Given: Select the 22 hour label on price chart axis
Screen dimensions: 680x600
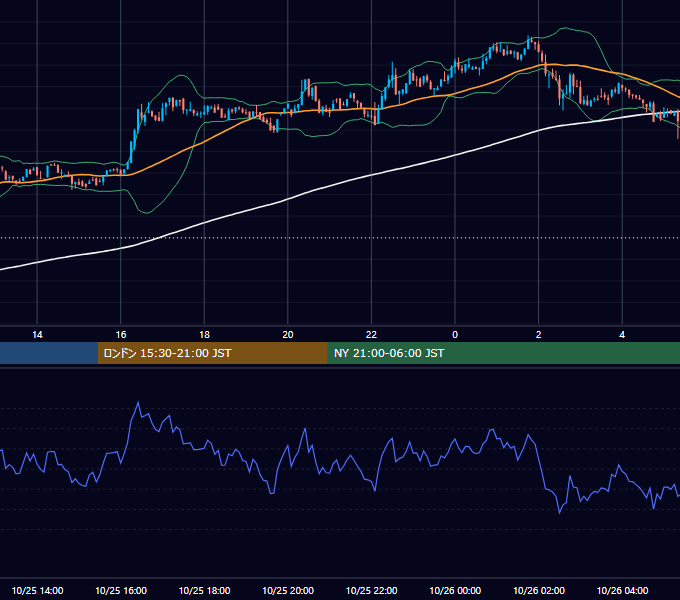Looking at the screenshot, I should [371, 335].
